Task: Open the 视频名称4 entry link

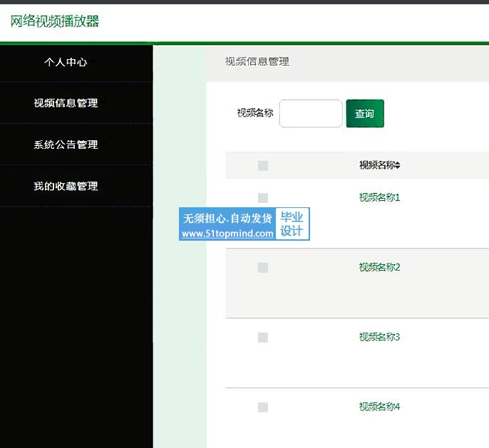Action: [379, 407]
